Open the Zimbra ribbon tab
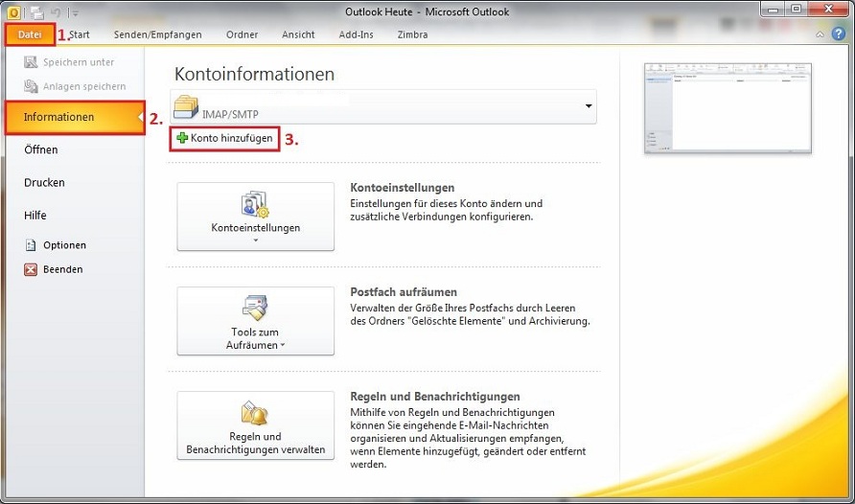The height and width of the screenshot is (504, 855). point(412,34)
